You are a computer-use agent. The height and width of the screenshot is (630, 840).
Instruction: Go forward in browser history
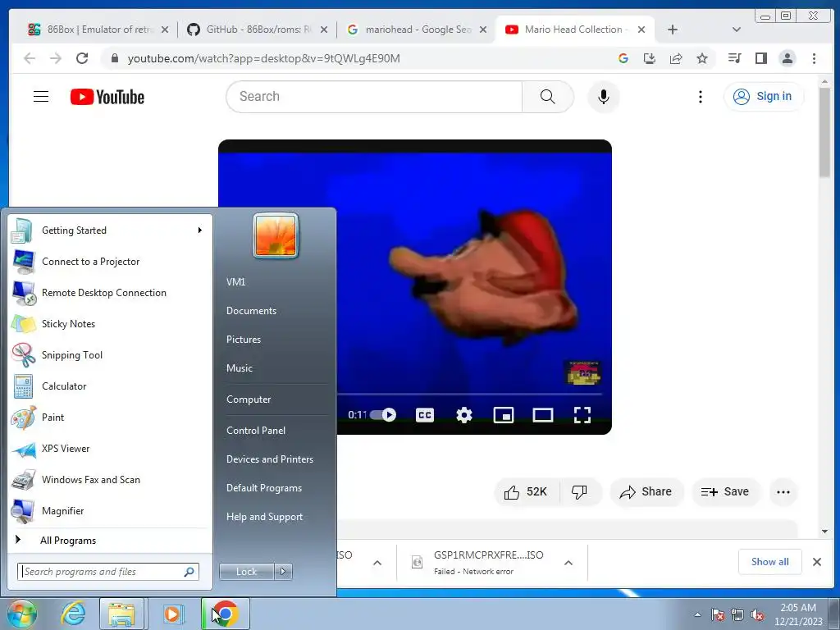[56, 58]
